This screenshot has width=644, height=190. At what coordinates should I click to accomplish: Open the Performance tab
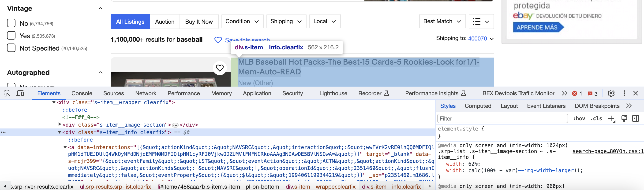coord(183,93)
